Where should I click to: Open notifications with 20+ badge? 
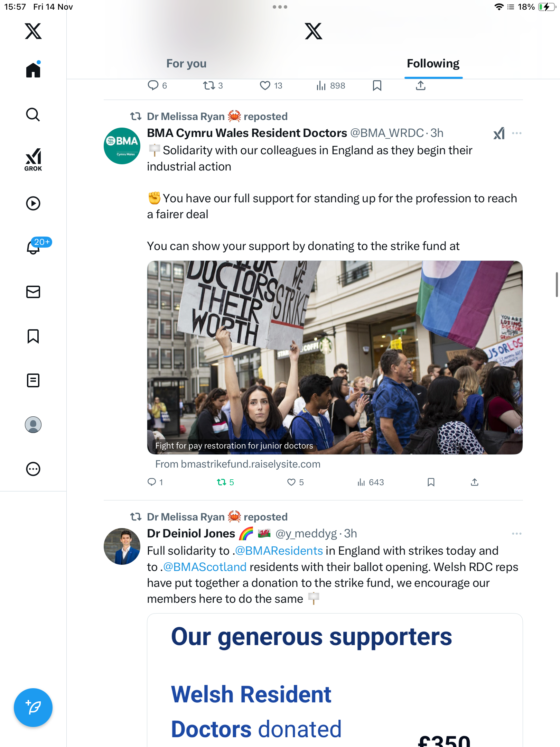(x=34, y=246)
